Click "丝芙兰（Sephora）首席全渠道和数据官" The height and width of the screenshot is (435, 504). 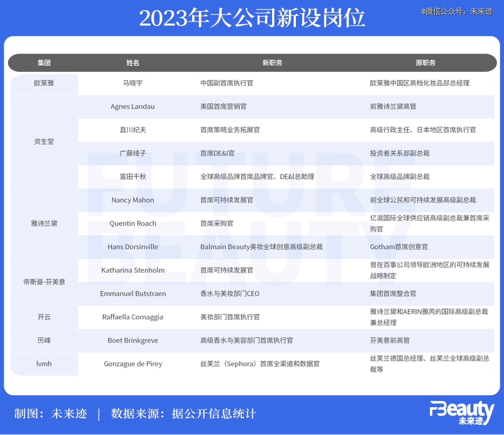point(260,364)
